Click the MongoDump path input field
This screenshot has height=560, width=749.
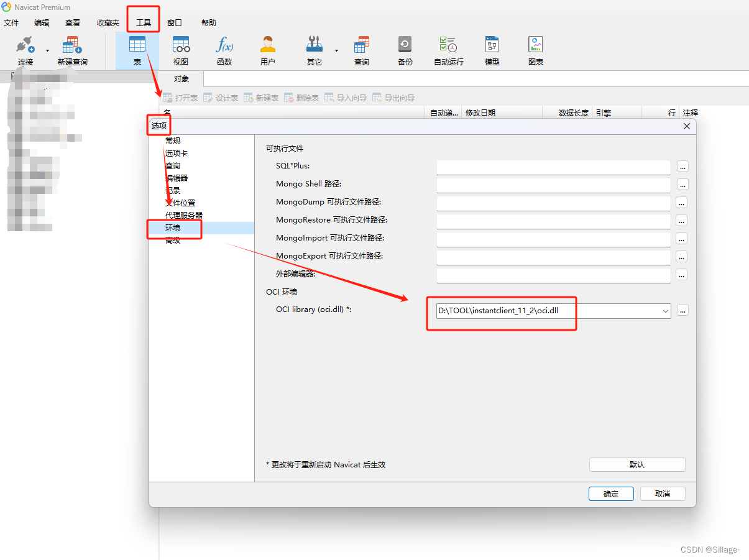tap(554, 203)
